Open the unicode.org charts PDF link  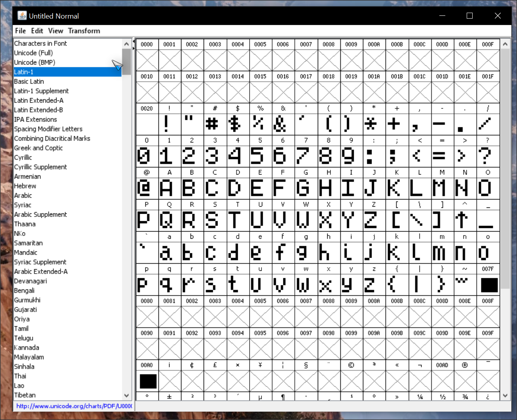point(74,406)
